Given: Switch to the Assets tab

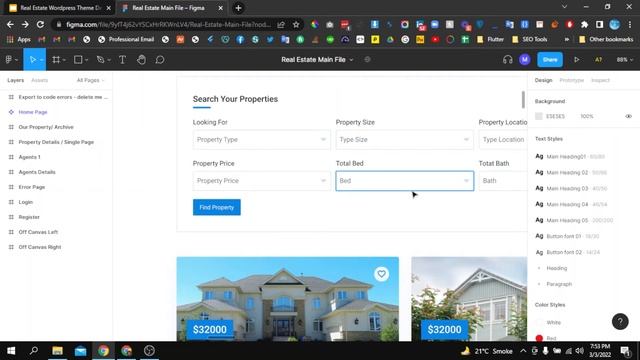Looking at the screenshot, I should (40, 80).
